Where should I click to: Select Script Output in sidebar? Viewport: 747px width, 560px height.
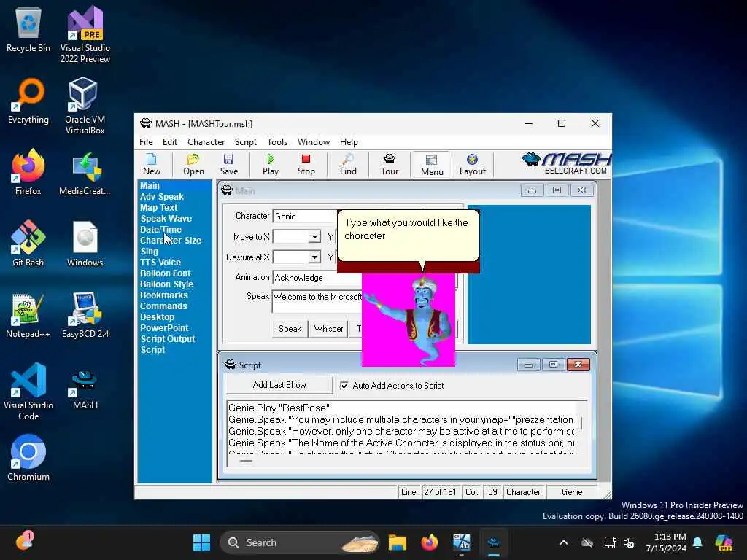click(x=167, y=339)
